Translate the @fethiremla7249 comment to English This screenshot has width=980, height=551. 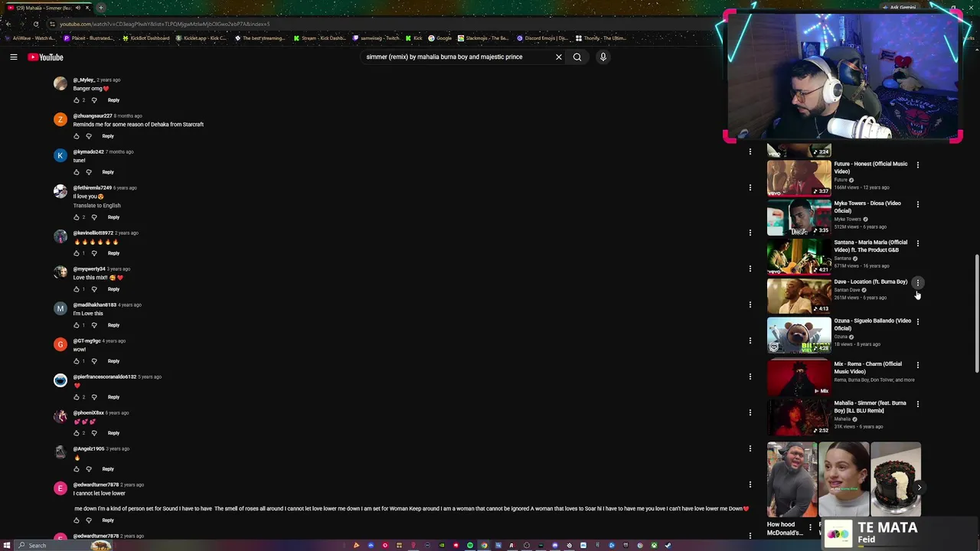tap(96, 205)
